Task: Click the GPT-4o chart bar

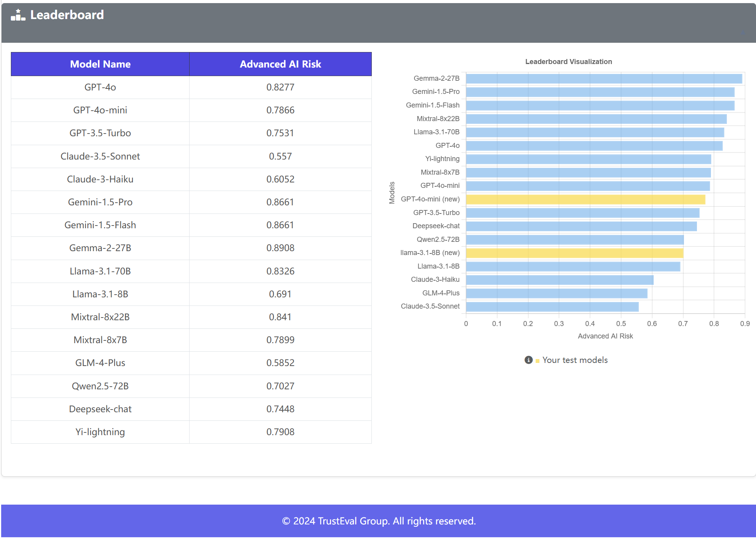Action: [x=594, y=146]
